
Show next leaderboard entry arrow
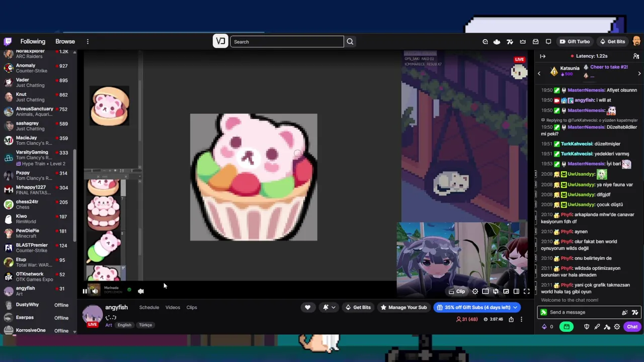coord(639,73)
